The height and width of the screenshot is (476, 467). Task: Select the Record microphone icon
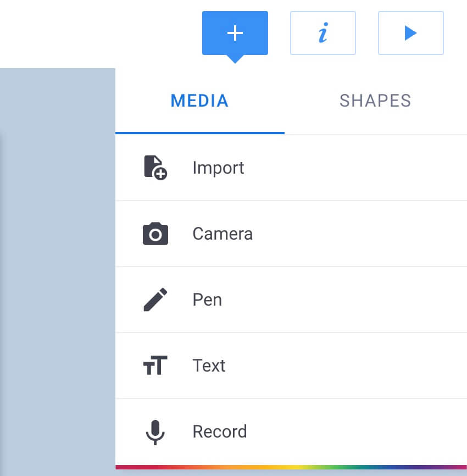(155, 431)
